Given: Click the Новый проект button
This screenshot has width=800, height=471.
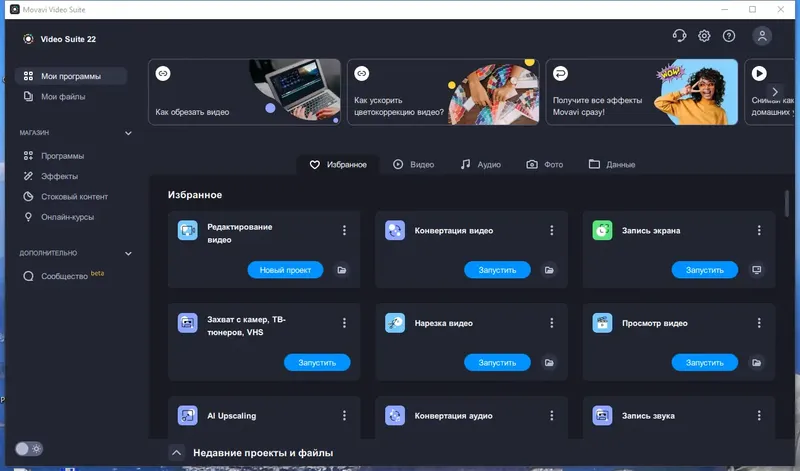Looking at the screenshot, I should pos(285,270).
